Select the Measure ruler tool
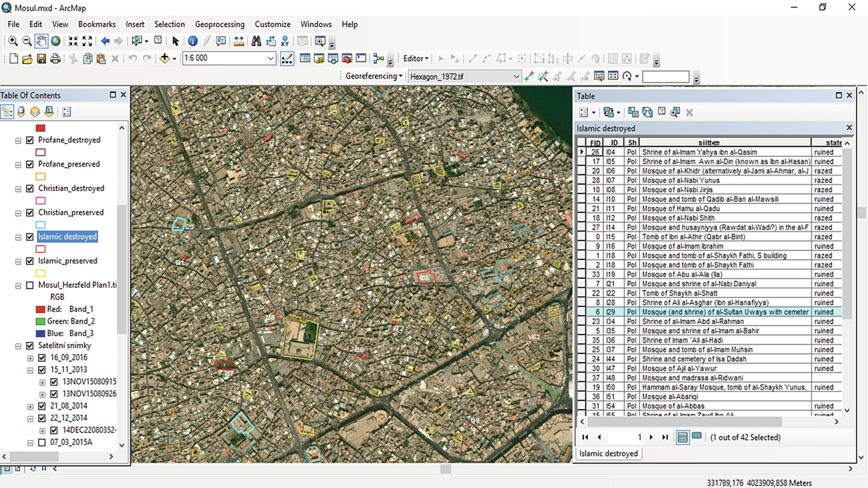Image resolution: width=868 pixels, height=488 pixels. 239,41
